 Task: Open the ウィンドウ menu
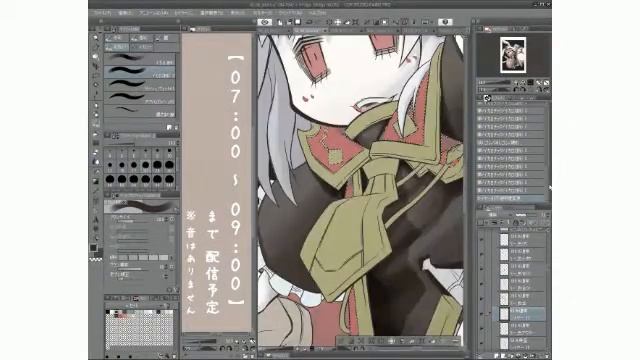[x=291, y=13]
